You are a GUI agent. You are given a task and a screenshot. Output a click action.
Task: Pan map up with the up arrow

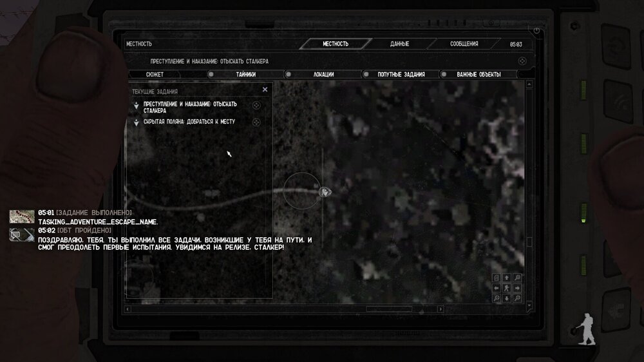click(507, 278)
